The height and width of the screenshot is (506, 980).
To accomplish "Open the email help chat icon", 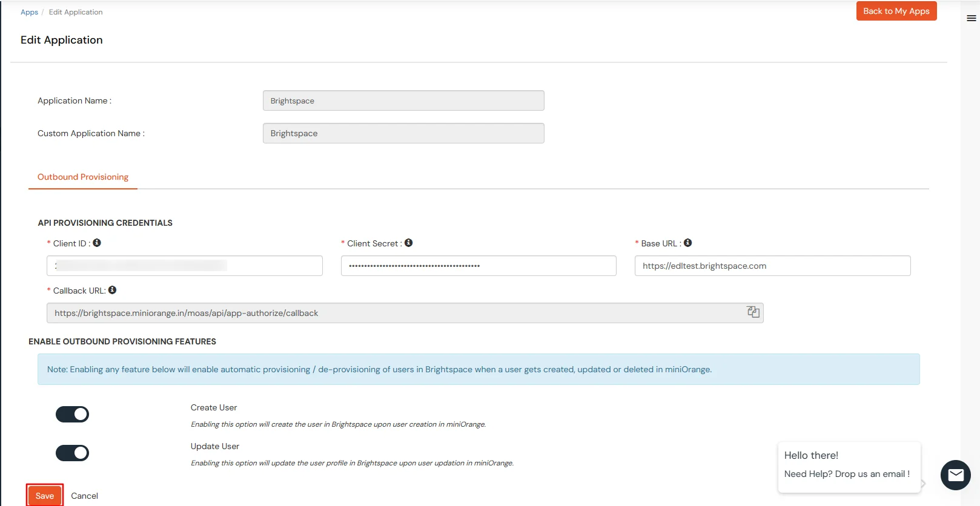I will [956, 475].
